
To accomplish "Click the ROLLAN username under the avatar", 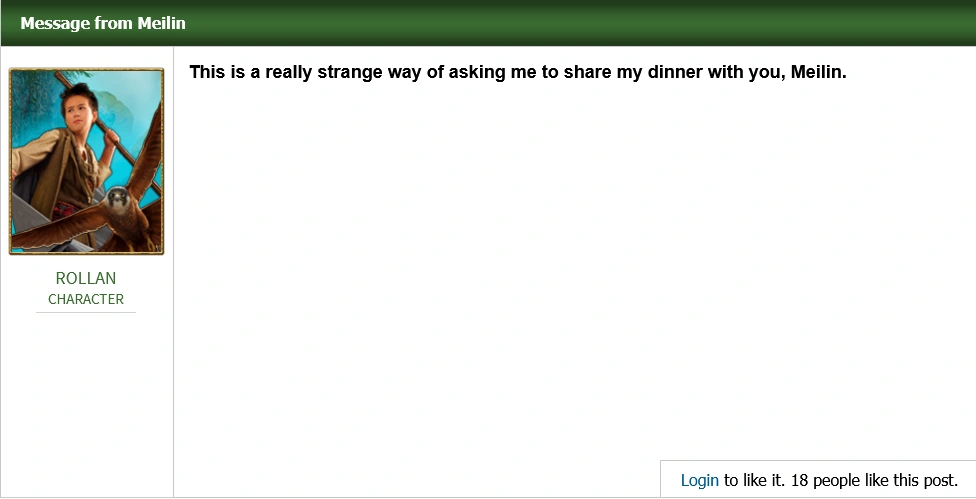I will (86, 278).
